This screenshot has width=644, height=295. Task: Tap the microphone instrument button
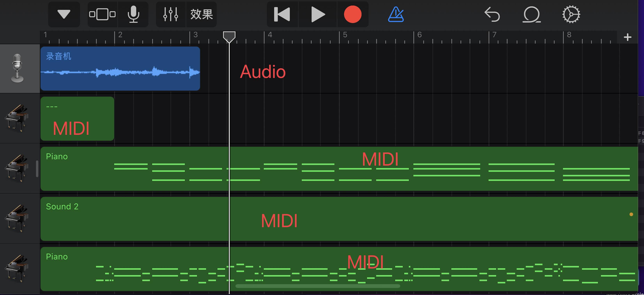pyautogui.click(x=133, y=14)
